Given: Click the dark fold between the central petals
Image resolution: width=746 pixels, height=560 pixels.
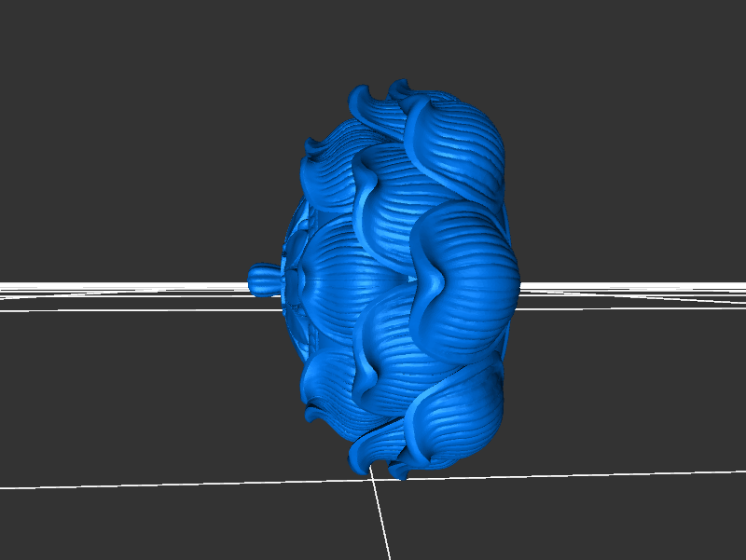Looking at the screenshot, I should pos(410,280).
